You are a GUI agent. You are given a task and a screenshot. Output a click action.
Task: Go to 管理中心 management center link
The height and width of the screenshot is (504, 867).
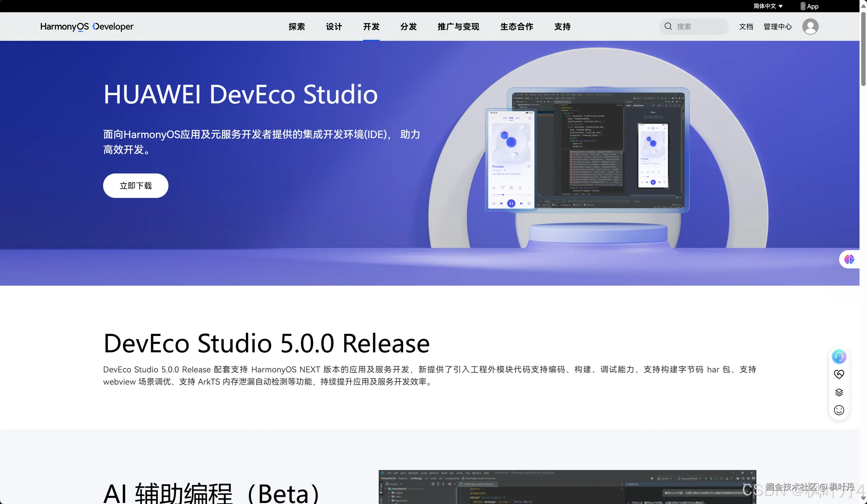click(778, 27)
